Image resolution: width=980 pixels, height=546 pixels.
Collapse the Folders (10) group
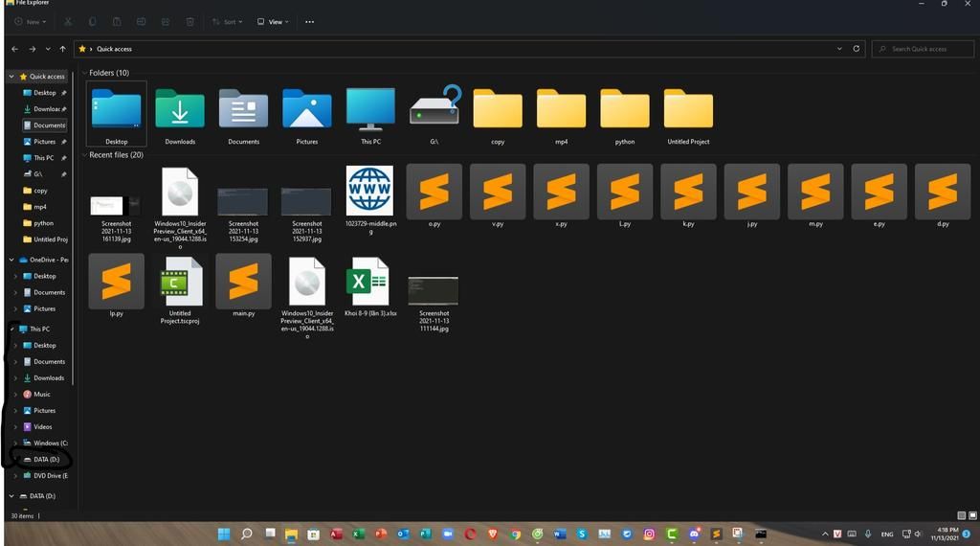(84, 73)
